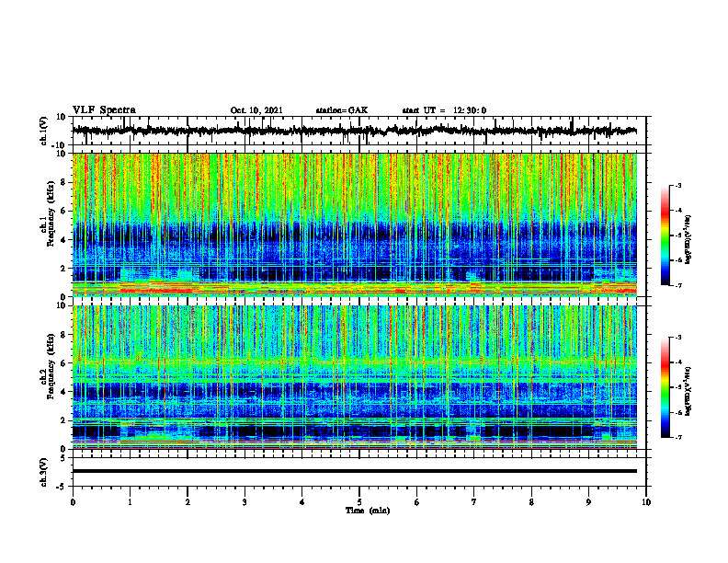Viewport: 728px width, 563px height.
Task: Click the ch.2 spectrogram color scale bar
Action: tap(665, 387)
